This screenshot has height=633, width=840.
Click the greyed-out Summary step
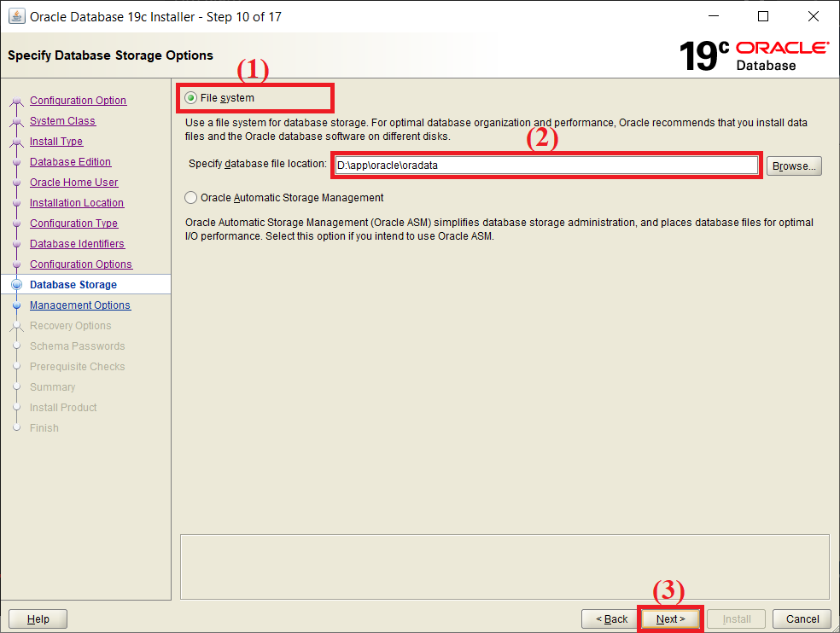pos(53,387)
